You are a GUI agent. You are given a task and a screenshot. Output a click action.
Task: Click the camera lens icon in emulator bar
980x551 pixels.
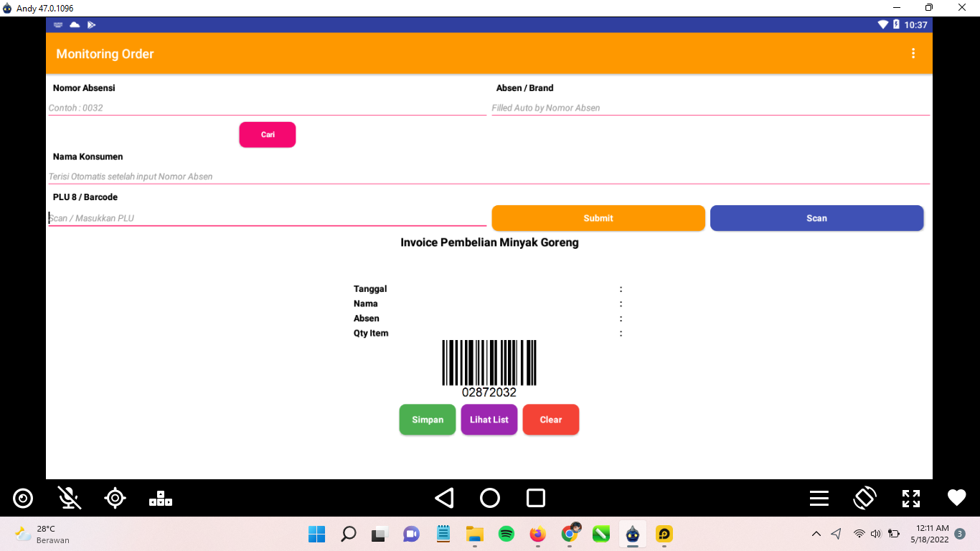[x=23, y=498]
